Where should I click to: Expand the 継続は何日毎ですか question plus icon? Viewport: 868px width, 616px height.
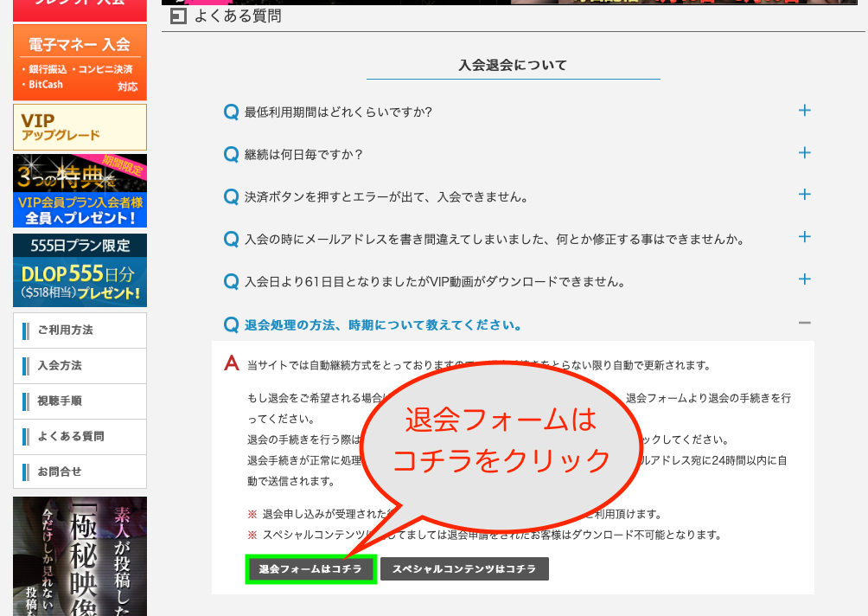(x=804, y=153)
